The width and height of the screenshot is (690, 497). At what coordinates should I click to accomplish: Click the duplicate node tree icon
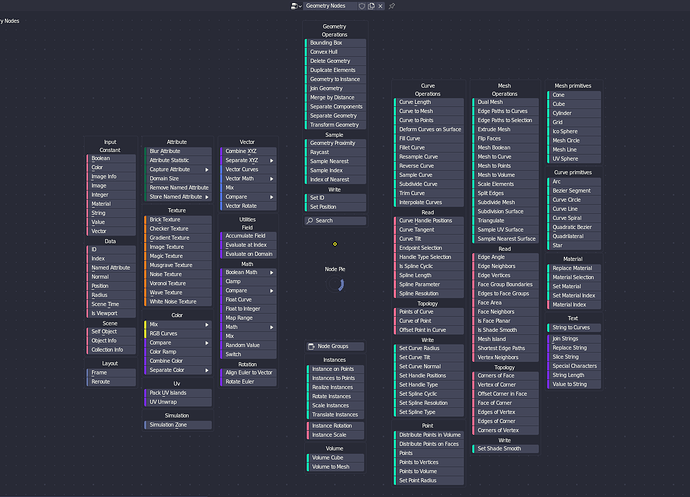tap(371, 6)
